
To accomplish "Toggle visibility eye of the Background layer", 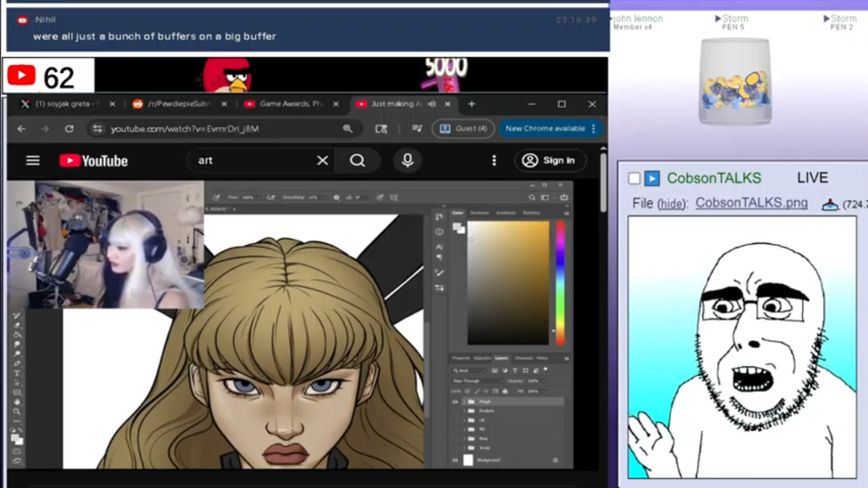I will point(455,460).
